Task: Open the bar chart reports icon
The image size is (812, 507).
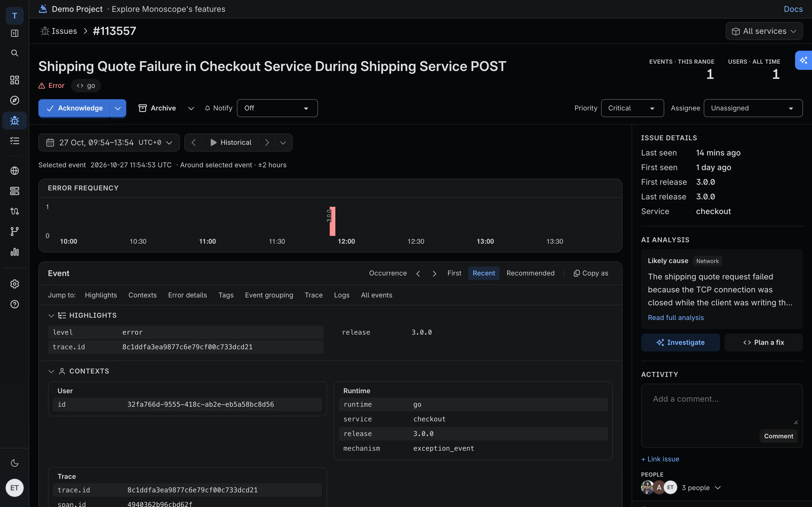Action: 14,252
